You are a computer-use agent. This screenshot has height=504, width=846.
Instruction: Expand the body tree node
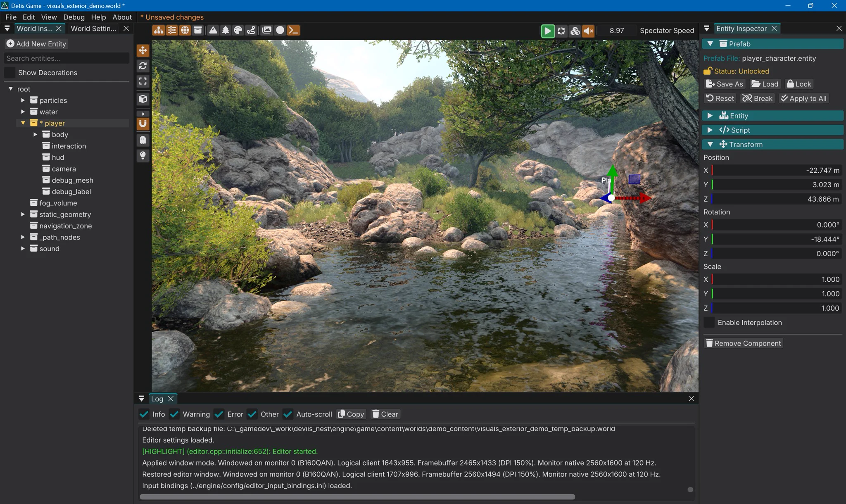tap(35, 135)
